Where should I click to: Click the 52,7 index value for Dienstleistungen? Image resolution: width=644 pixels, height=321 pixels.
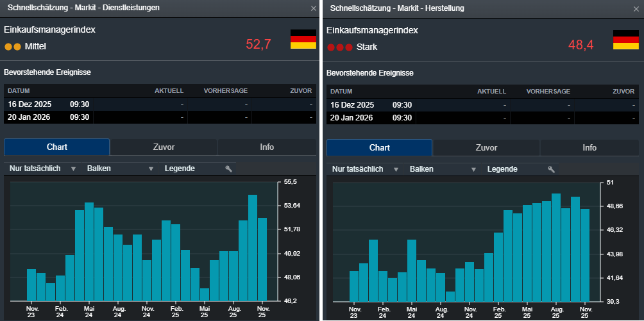coord(258,44)
